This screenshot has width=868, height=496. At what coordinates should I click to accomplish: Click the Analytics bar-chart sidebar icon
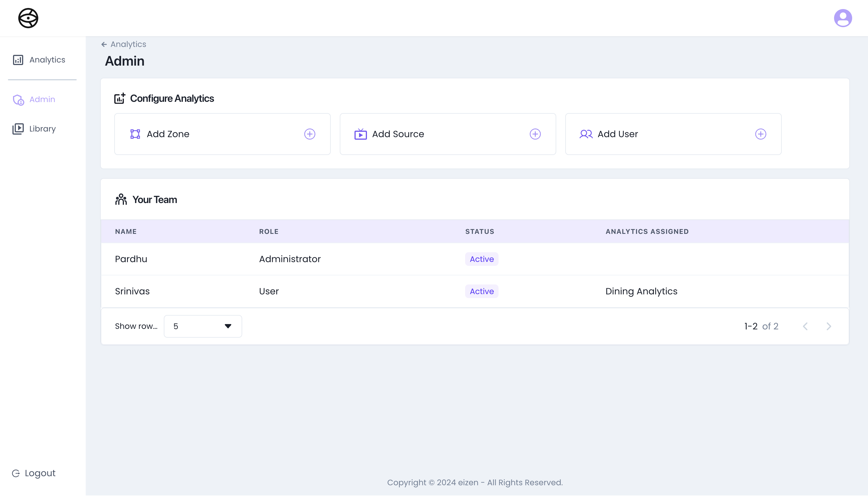(x=18, y=60)
